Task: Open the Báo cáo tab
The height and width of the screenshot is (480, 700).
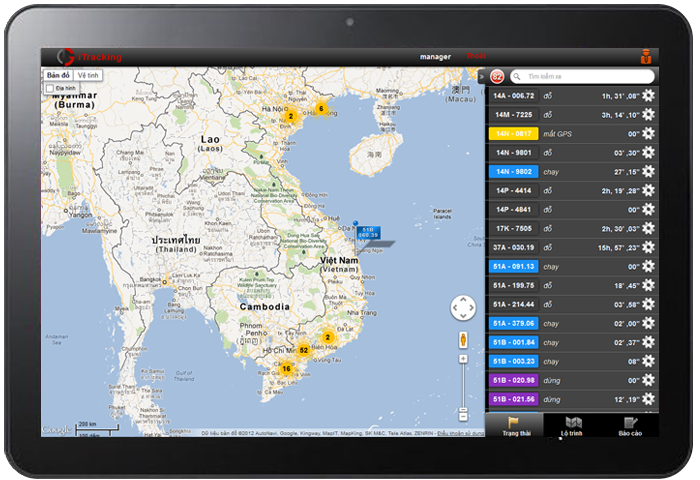Action: click(x=630, y=426)
